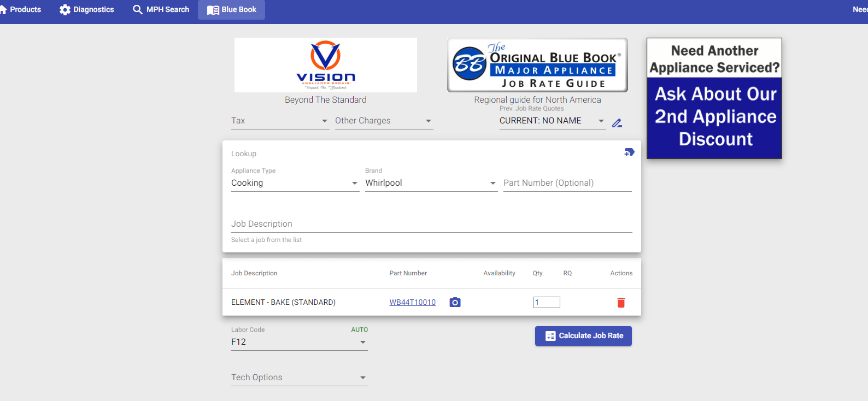Open the Tech Options dropdown
The image size is (868, 401).
300,378
